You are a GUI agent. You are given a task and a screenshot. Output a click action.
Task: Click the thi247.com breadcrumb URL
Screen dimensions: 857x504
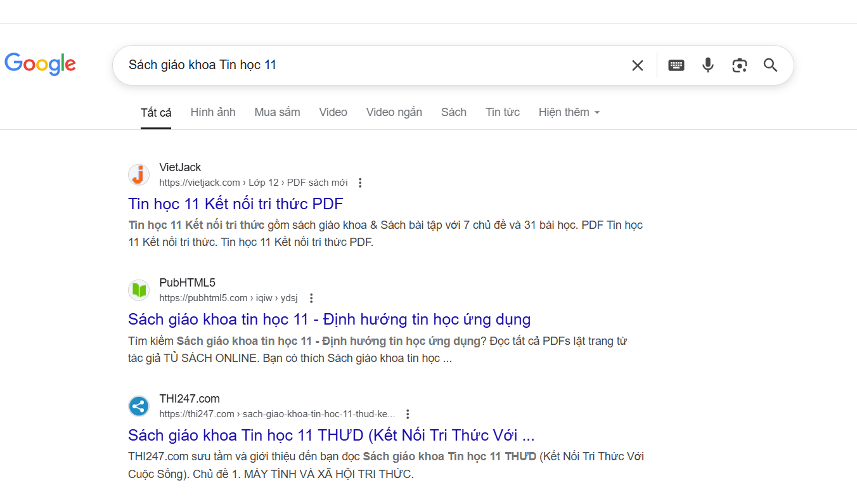pyautogui.click(x=277, y=414)
